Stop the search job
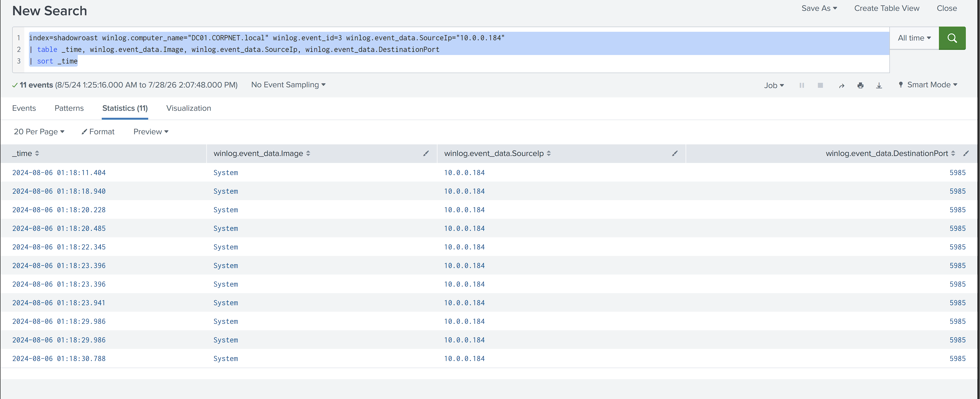 (820, 85)
